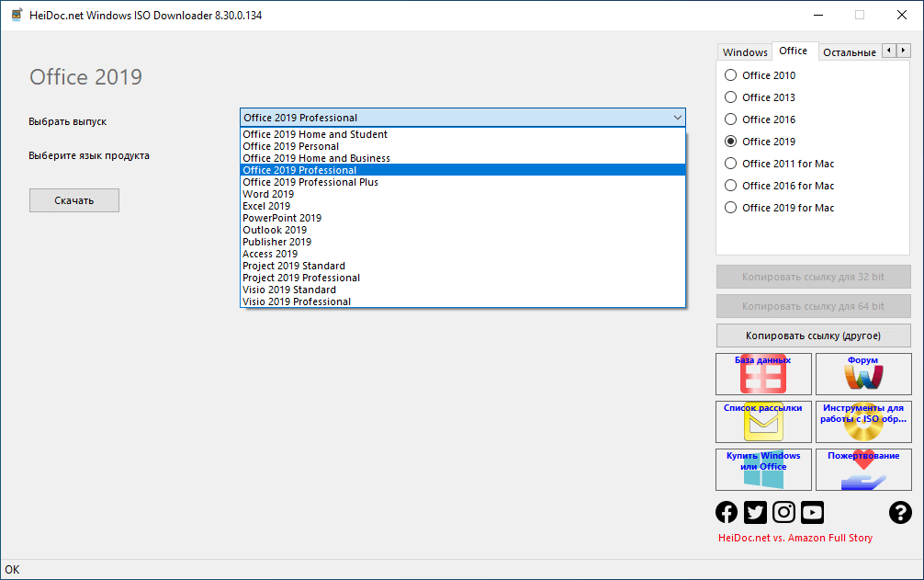Open the YouTube icon link
This screenshot has height=580, width=924.
coord(812,512)
